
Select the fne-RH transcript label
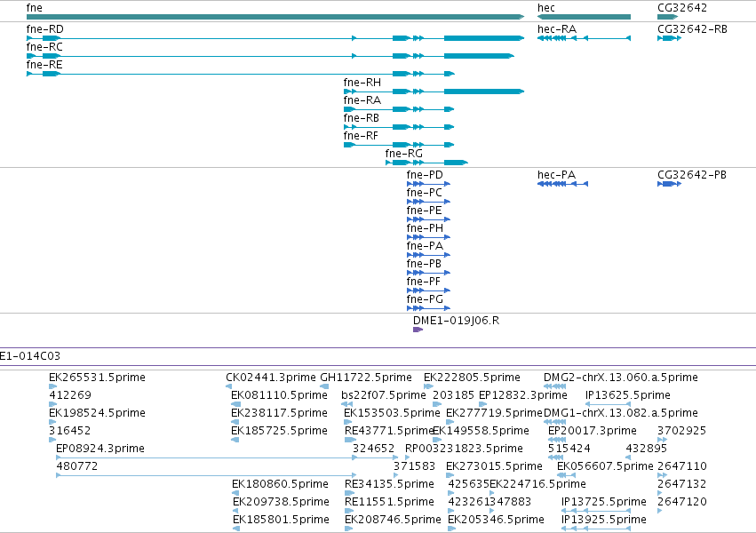[x=362, y=83]
